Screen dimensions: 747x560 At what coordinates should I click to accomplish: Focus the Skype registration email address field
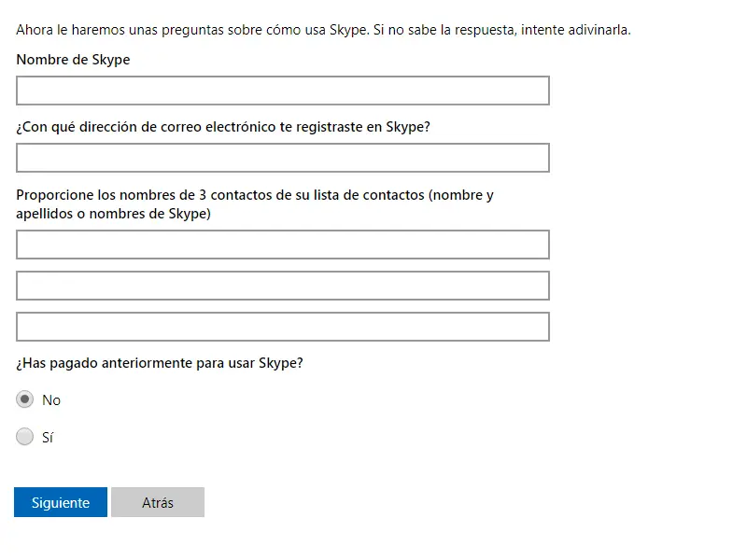(282, 158)
